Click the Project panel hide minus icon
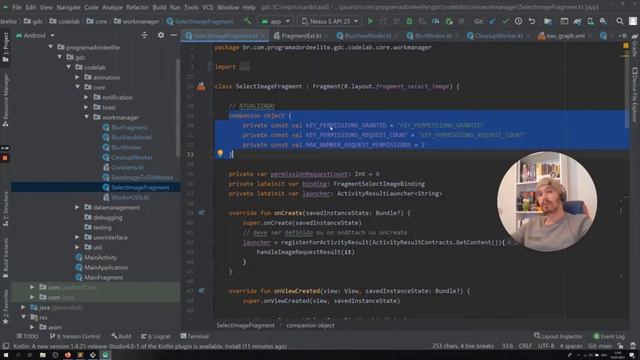This screenshot has width=640, height=360. pyautogui.click(x=173, y=35)
